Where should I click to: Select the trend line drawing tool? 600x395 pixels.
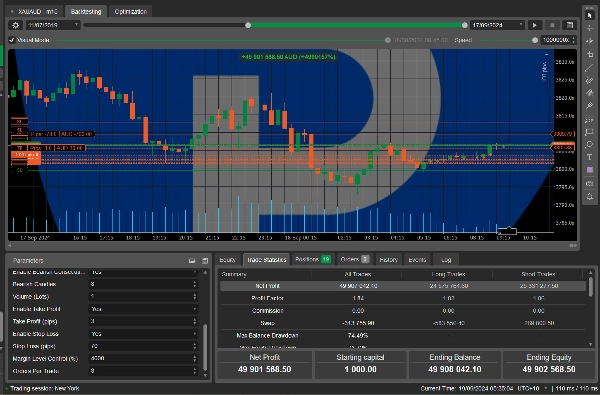590,68
